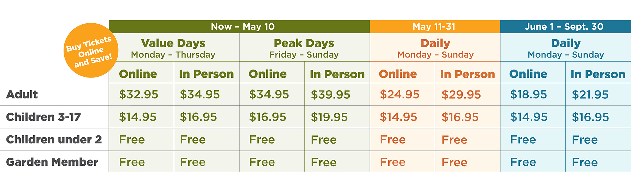Click the Value Days Monday – Thursday heading
The image size is (644, 189).
[x=173, y=48]
